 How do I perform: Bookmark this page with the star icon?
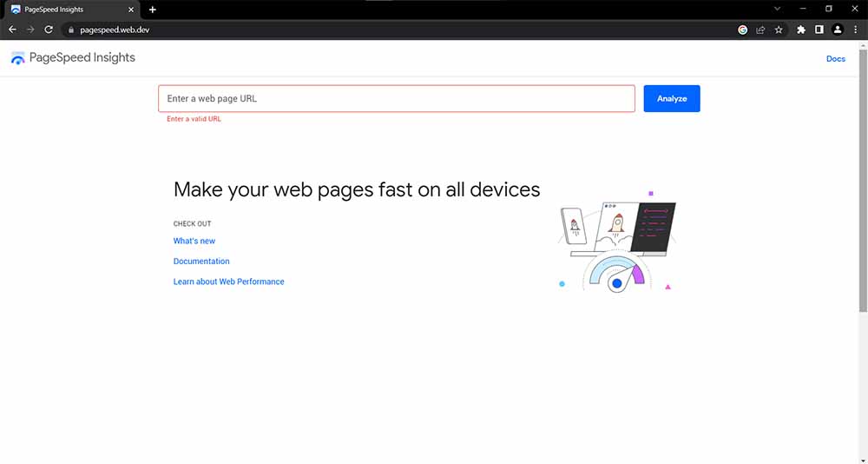(779, 30)
